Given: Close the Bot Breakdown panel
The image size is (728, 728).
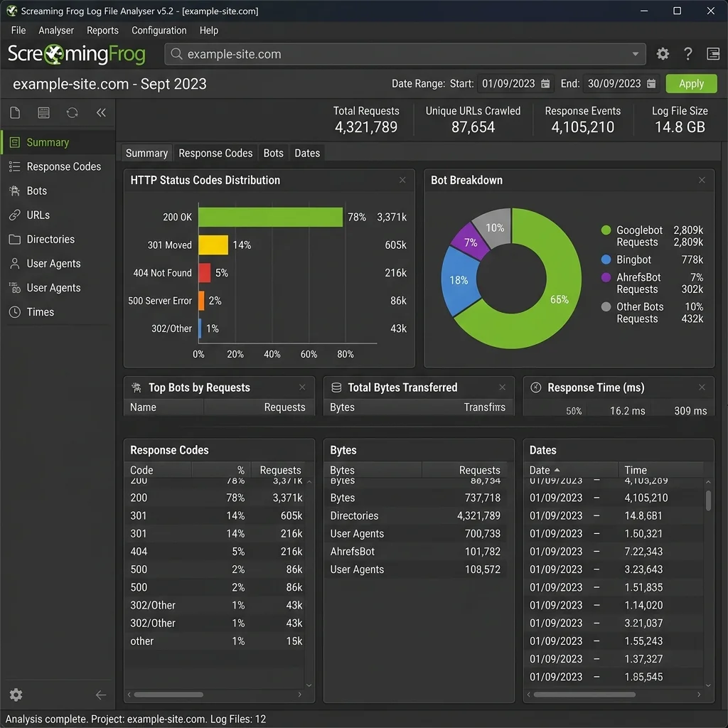Looking at the screenshot, I should [x=702, y=180].
